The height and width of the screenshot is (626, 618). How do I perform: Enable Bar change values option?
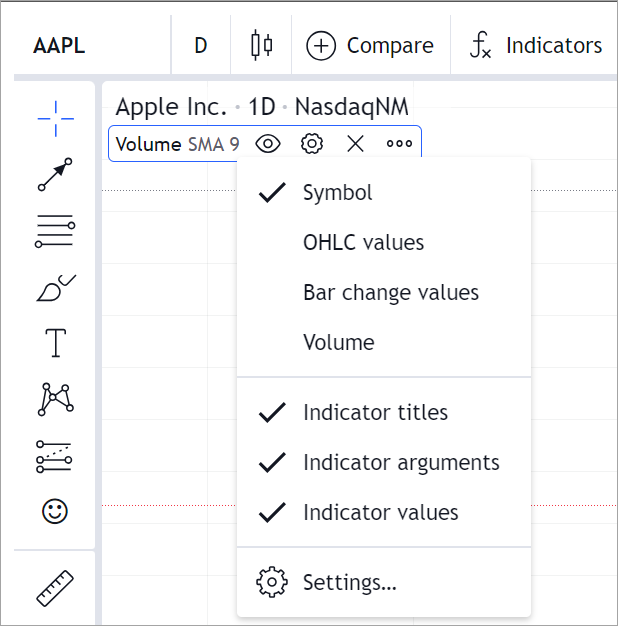[384, 292]
